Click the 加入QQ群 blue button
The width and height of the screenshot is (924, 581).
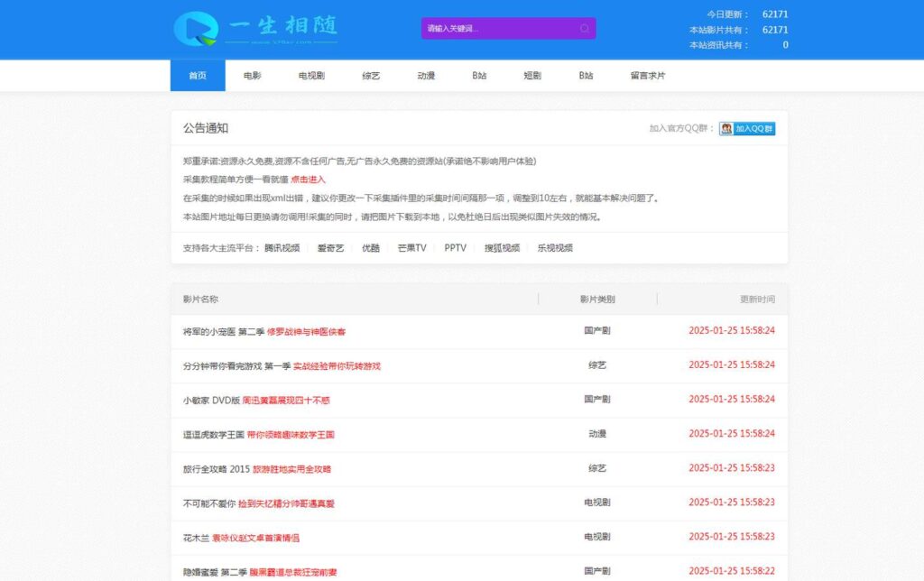point(753,128)
